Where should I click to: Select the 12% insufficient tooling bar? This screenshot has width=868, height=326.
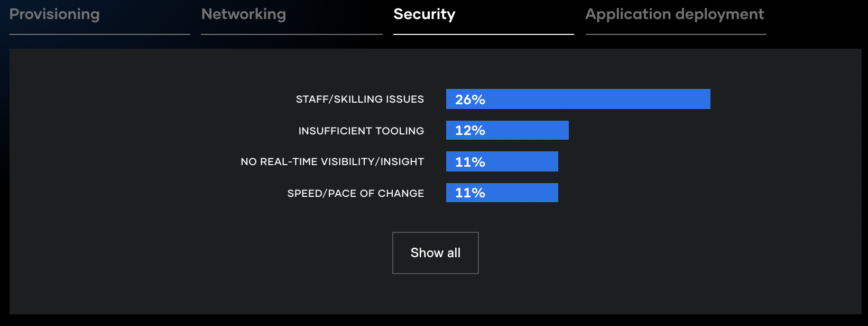(x=507, y=130)
